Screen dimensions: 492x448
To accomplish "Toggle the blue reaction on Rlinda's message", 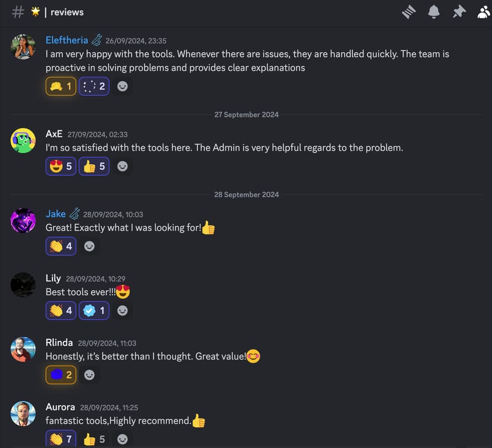I will 61,375.
